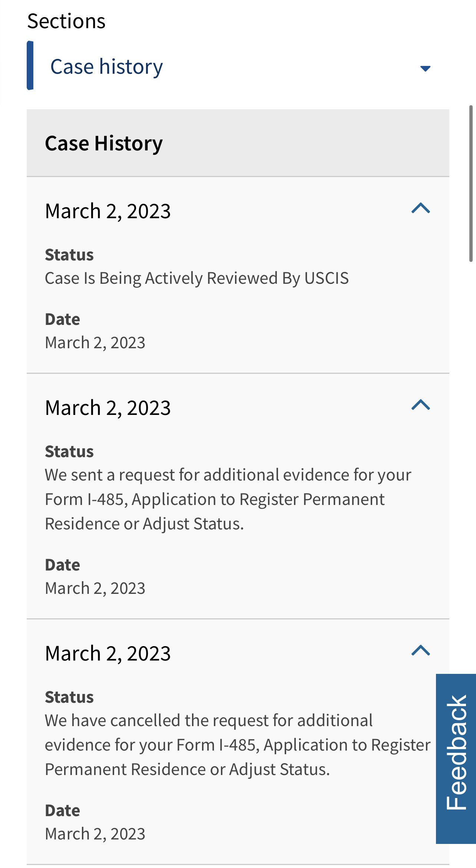The height and width of the screenshot is (868, 476).
Task: Click the topmost March 2, 2023 accordion title
Action: click(x=108, y=211)
